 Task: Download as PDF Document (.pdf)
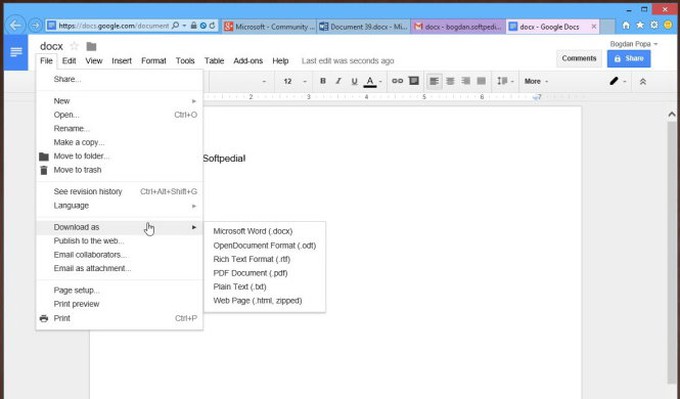click(265, 273)
